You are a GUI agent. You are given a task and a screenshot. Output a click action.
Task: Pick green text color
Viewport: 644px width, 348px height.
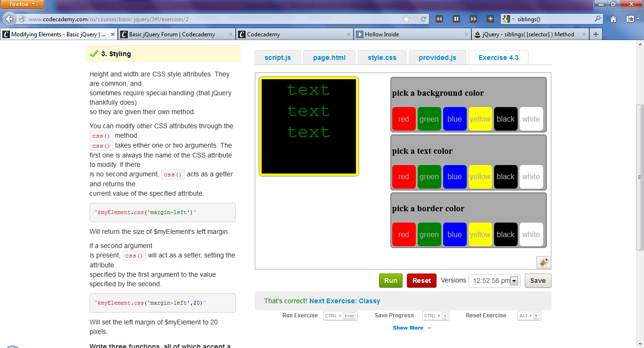pyautogui.click(x=429, y=177)
